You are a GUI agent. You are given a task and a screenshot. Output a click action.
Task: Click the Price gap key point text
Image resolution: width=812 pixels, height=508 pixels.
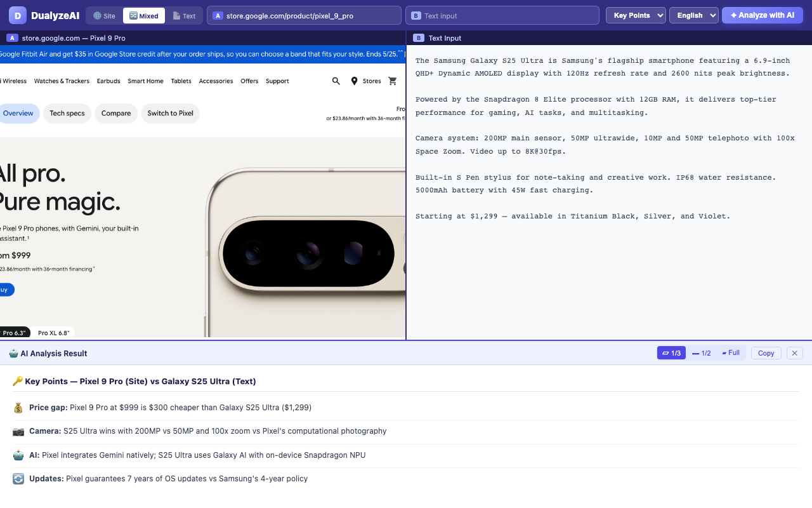pyautogui.click(x=170, y=408)
